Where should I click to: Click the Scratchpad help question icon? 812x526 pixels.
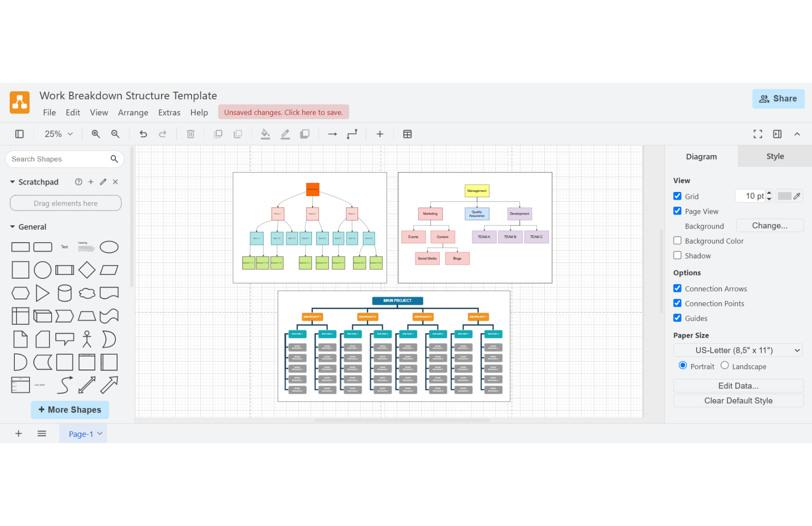click(x=79, y=182)
